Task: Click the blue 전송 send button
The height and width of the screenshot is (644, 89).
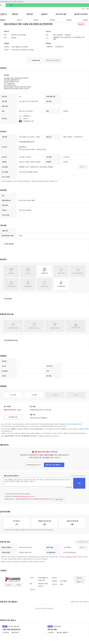Action: pos(79,483)
